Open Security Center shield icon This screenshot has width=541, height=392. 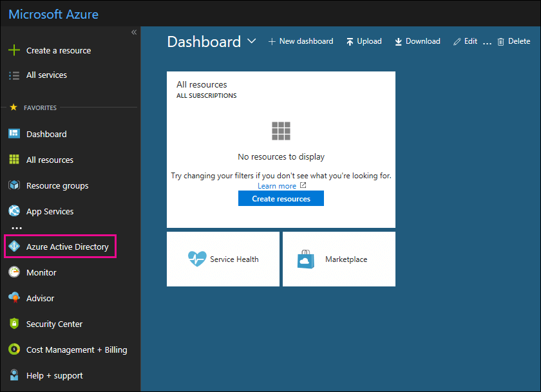(x=14, y=324)
